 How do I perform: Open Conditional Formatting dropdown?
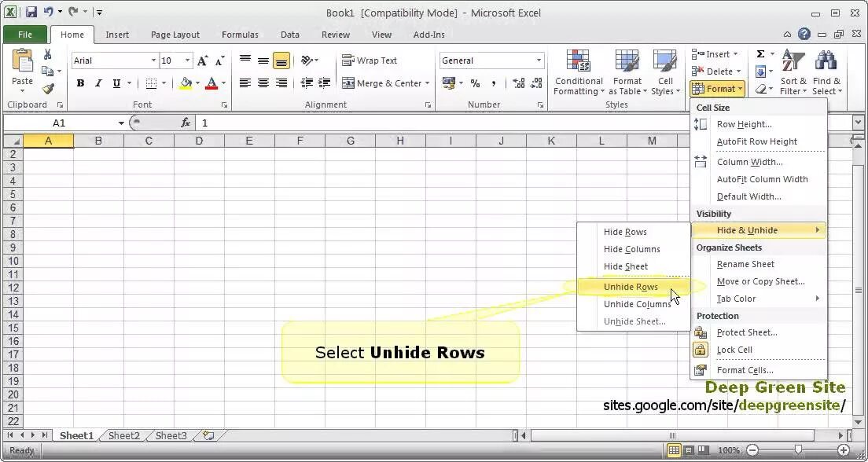coord(579,72)
